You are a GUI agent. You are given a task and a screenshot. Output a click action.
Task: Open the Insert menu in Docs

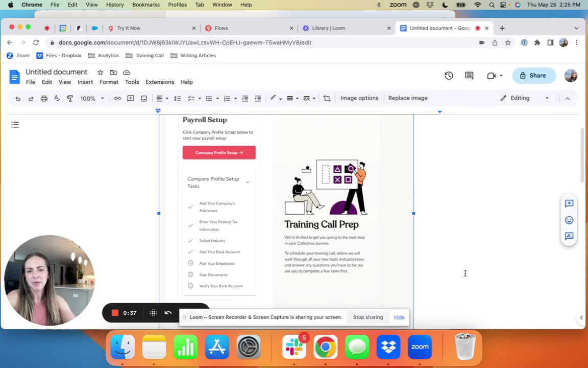[x=85, y=82]
